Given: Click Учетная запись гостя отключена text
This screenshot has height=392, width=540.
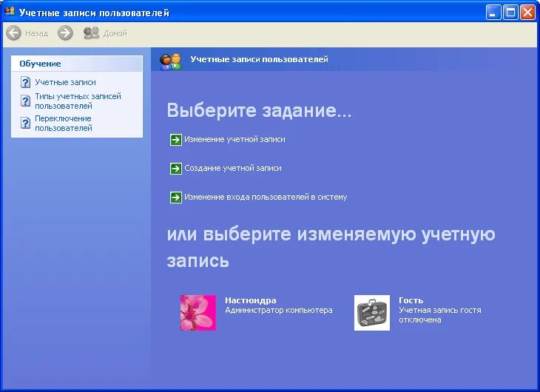Looking at the screenshot, I should [440, 315].
